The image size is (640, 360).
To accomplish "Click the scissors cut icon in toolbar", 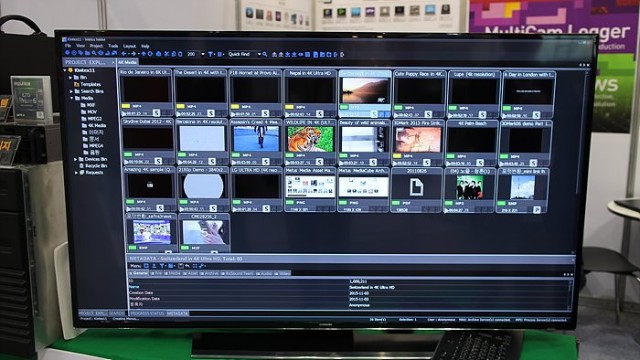I will tap(167, 54).
